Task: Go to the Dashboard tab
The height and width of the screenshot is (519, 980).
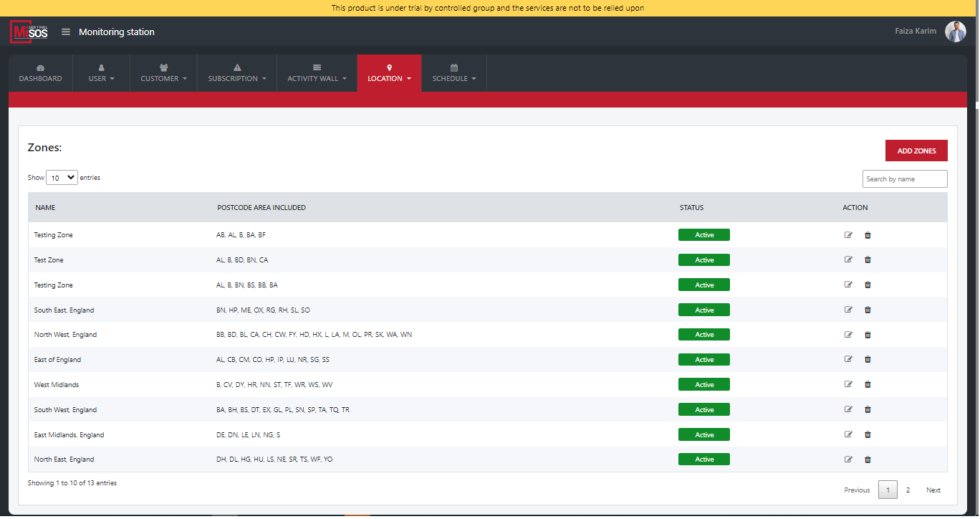Action: 40,73
